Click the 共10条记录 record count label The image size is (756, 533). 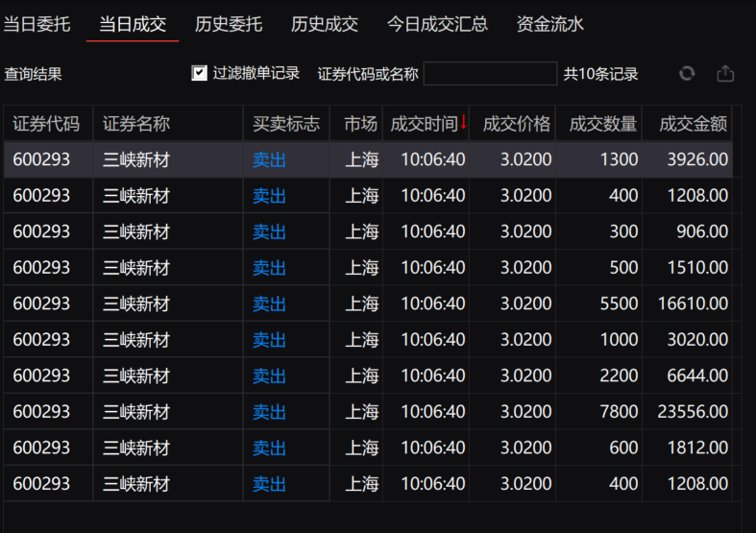[x=600, y=74]
